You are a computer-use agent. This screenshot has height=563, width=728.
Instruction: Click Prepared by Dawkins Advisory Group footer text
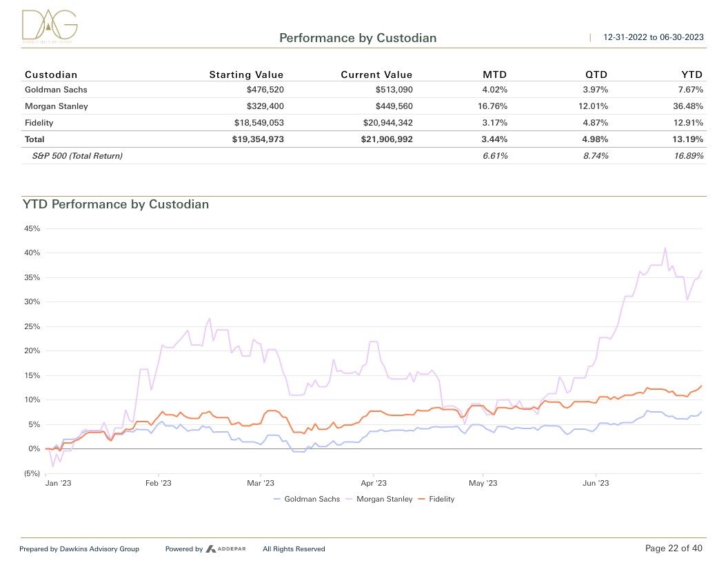click(79, 549)
